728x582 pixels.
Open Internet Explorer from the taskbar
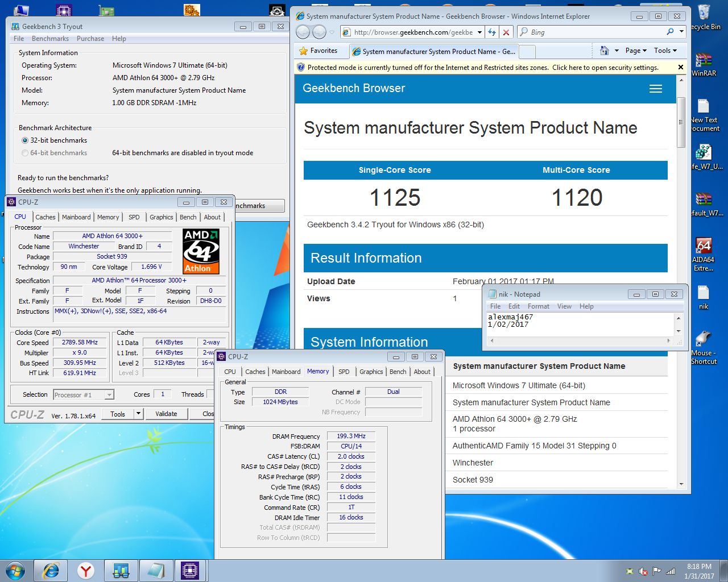click(x=51, y=570)
